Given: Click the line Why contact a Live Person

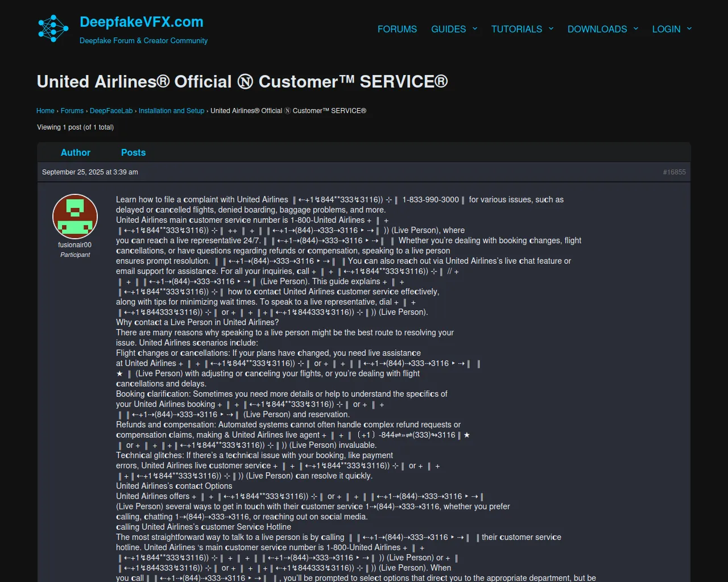Looking at the screenshot, I should [197, 322].
